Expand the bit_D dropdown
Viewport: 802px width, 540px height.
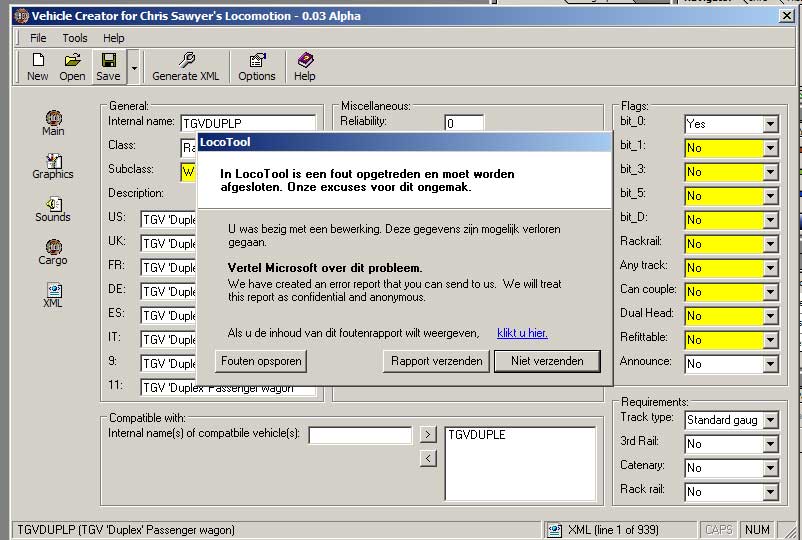[770, 220]
